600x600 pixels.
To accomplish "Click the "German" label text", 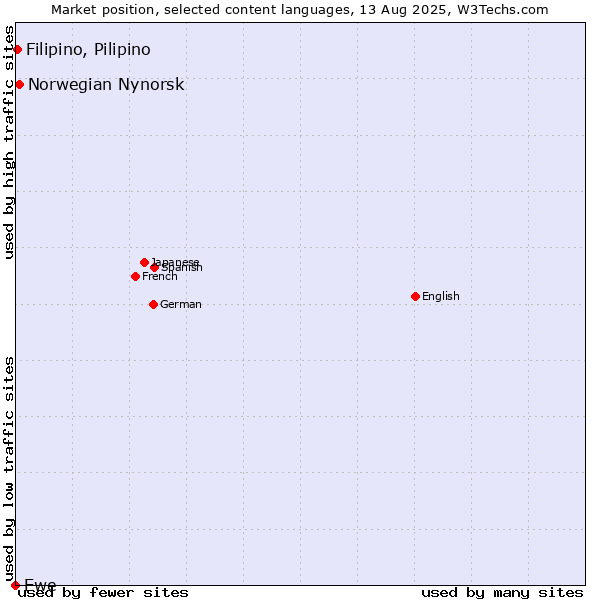I will [x=181, y=305].
